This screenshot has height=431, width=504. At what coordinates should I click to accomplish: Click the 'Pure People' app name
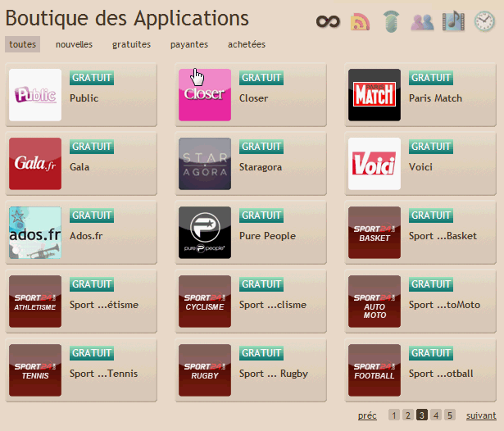pyautogui.click(x=267, y=236)
